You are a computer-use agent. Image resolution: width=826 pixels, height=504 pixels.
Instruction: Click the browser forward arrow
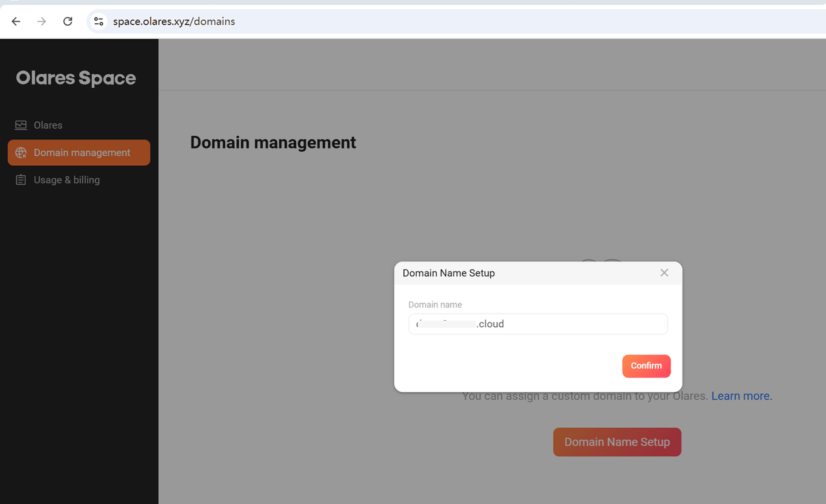pyautogui.click(x=41, y=21)
